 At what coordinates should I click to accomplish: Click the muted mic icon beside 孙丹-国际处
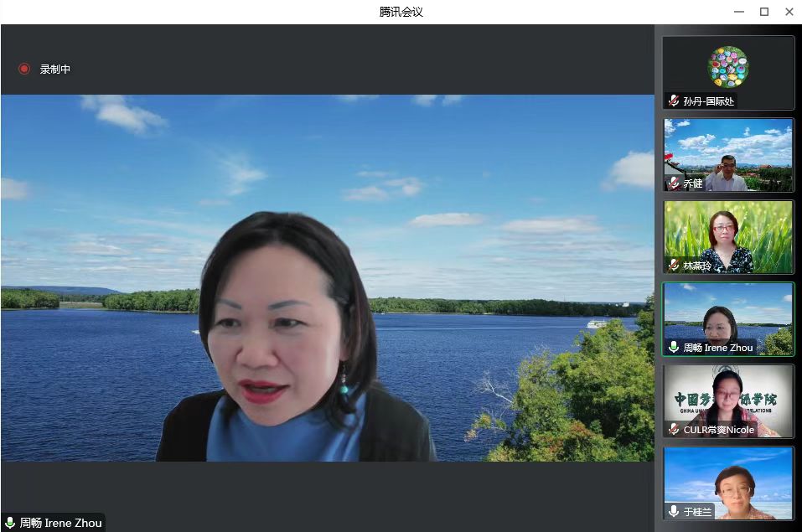click(x=674, y=101)
